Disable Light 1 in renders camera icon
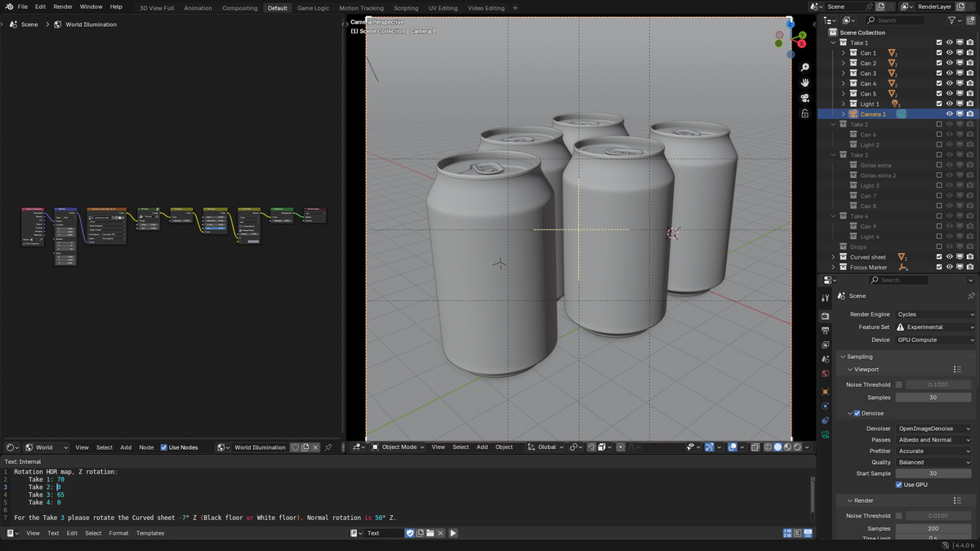The height and width of the screenshot is (551, 980). pyautogui.click(x=969, y=104)
